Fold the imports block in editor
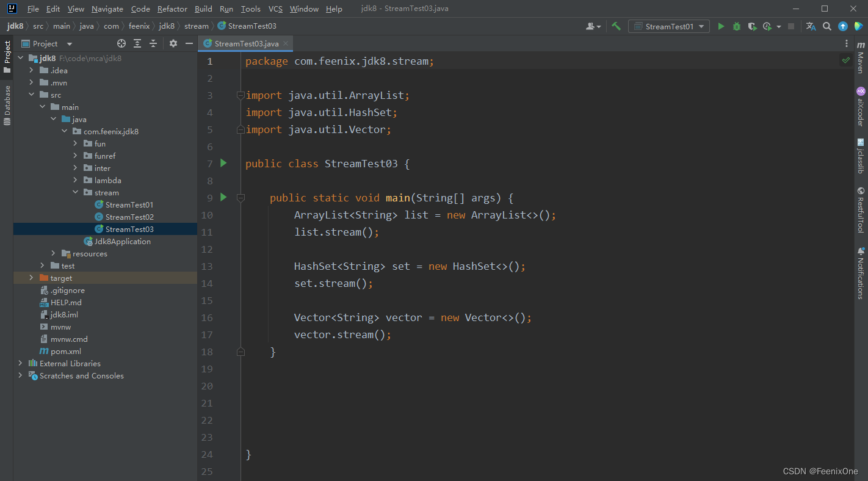The image size is (868, 481). pos(241,95)
